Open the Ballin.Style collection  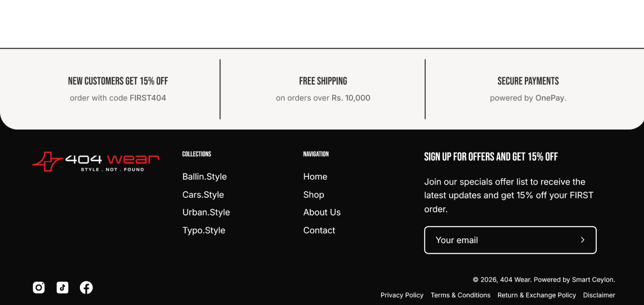tap(204, 177)
